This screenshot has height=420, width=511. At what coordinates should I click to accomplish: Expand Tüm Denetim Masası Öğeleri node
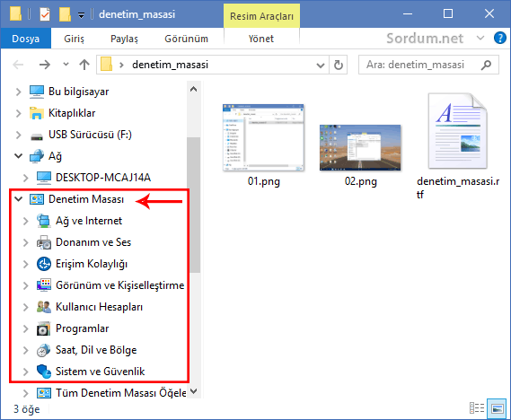coord(25,393)
